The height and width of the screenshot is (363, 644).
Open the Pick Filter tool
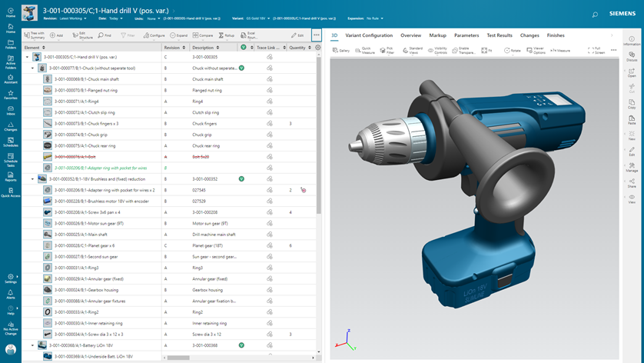387,50
